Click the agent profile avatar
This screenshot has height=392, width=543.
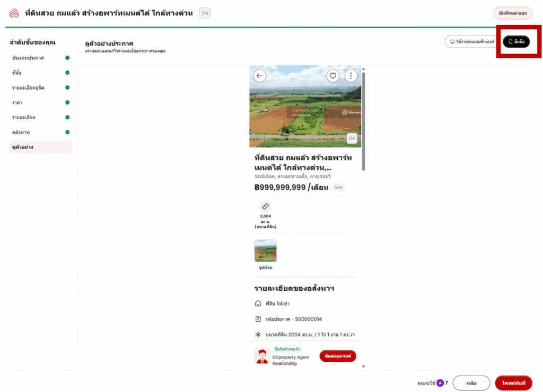262,356
